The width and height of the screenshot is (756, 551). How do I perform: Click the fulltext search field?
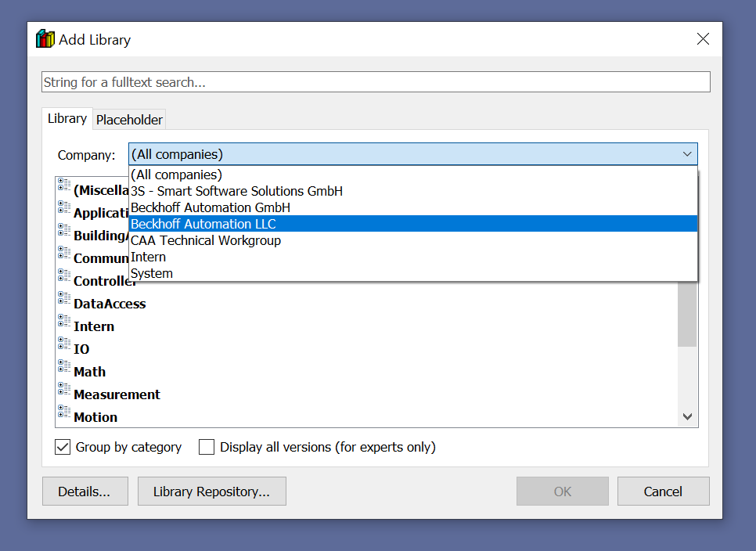tap(376, 82)
